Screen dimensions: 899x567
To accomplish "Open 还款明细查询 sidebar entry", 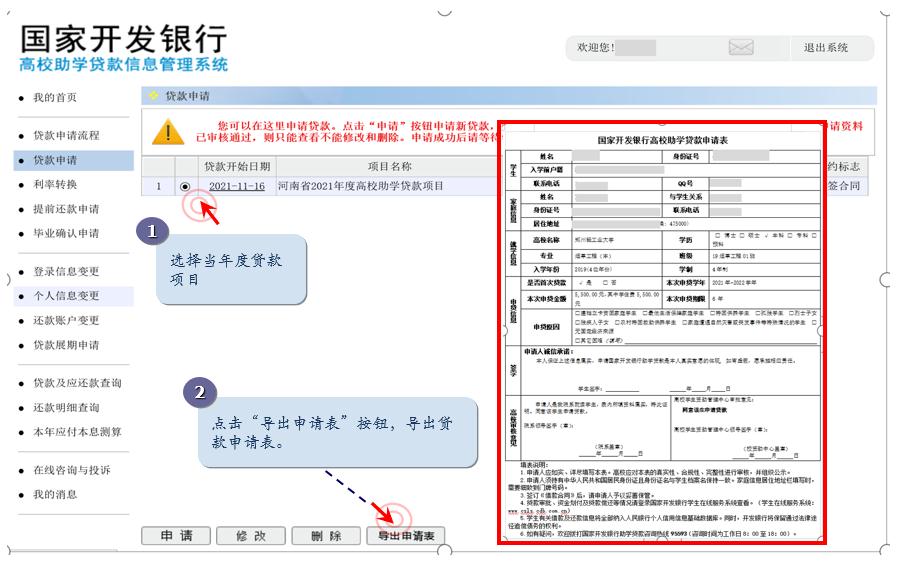I will tap(66, 408).
